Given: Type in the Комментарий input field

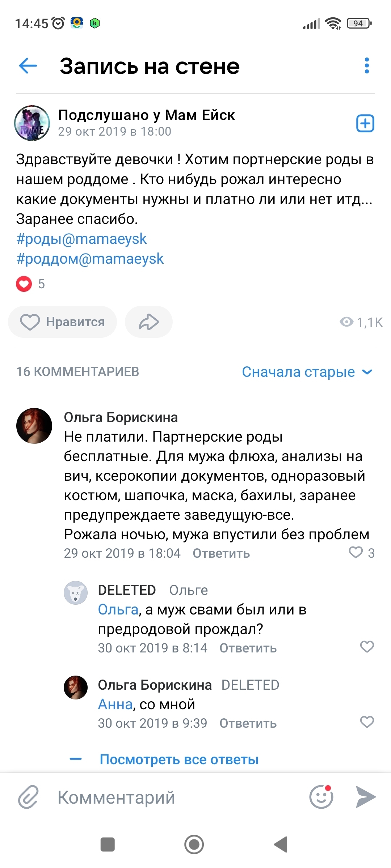Looking at the screenshot, I should [174, 797].
